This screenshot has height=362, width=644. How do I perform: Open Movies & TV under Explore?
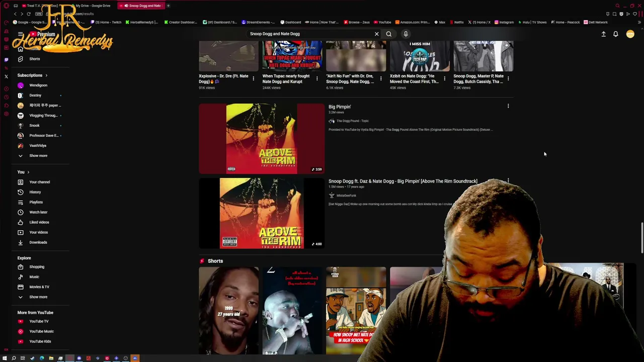click(x=38, y=287)
